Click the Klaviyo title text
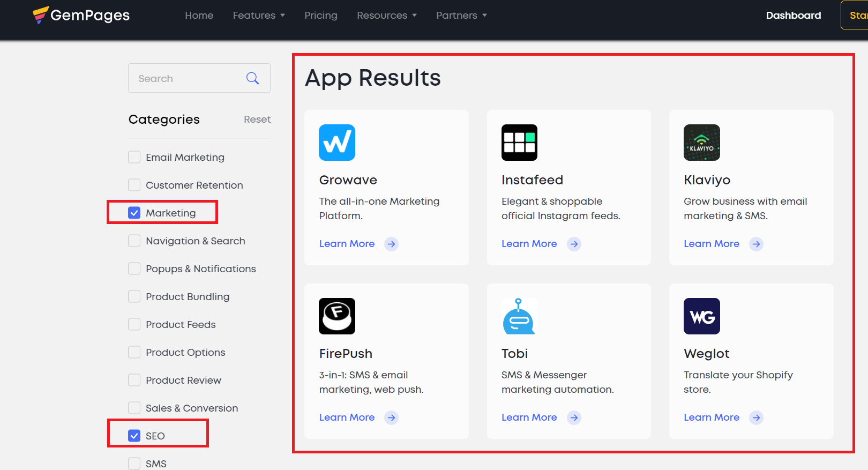 707,180
